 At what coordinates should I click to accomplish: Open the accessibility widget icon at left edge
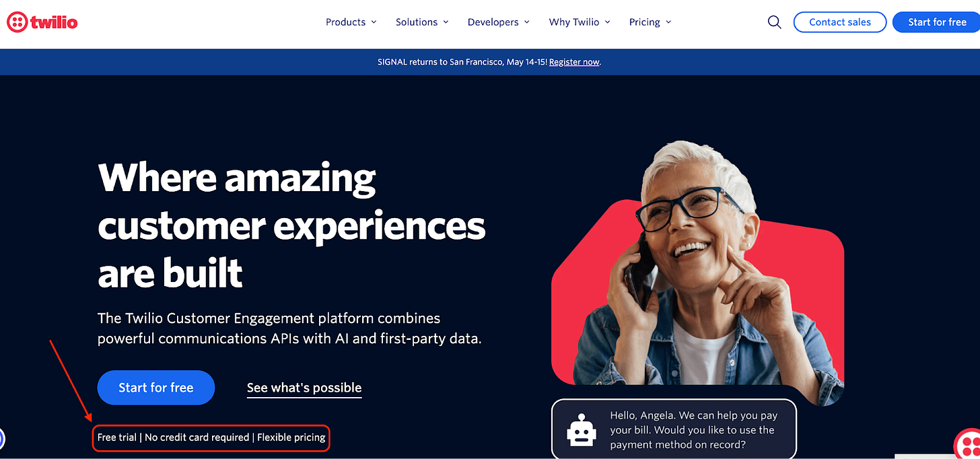pyautogui.click(x=2, y=439)
